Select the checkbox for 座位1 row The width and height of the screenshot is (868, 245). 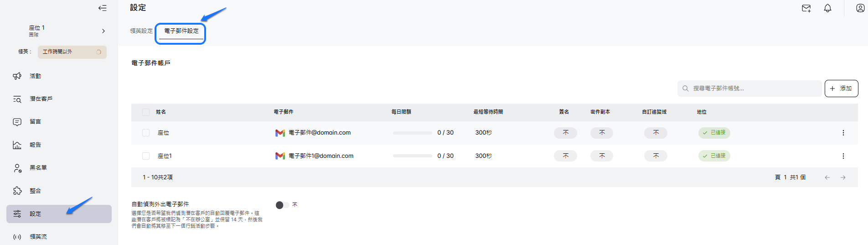coord(146,156)
